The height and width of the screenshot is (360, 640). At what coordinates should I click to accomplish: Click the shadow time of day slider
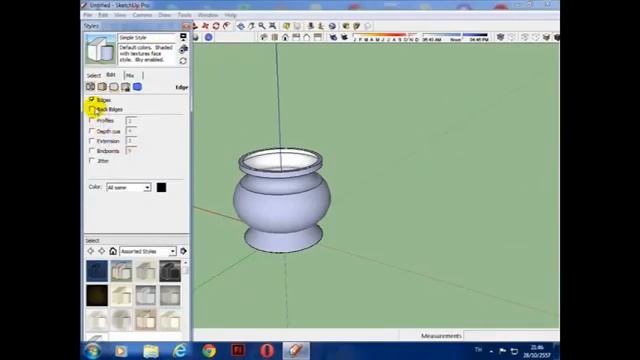click(x=455, y=37)
